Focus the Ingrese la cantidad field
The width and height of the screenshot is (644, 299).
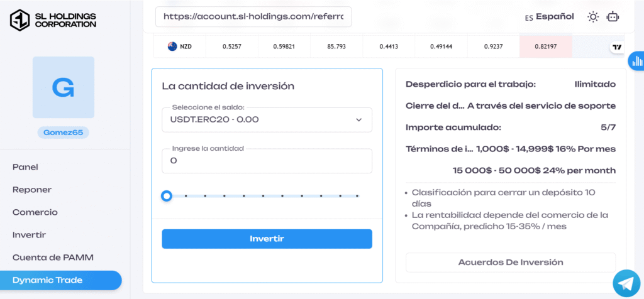(x=267, y=161)
